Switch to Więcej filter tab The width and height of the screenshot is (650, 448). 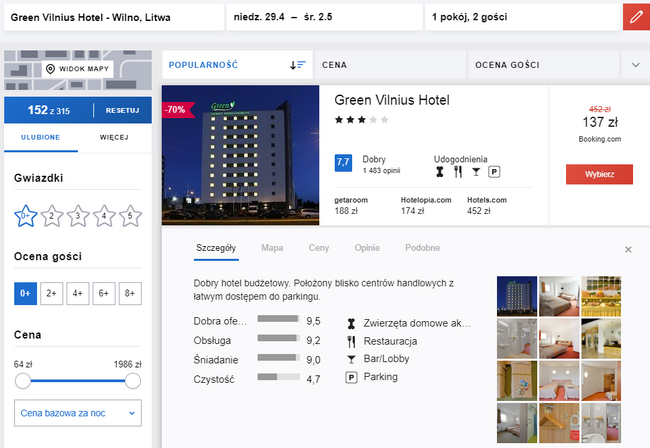tap(114, 138)
